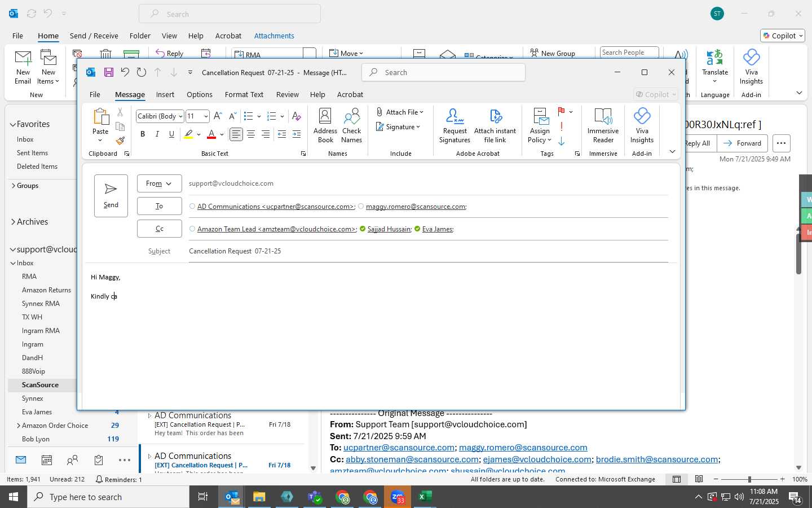Open the Acrobat tab in message window

(x=350, y=94)
